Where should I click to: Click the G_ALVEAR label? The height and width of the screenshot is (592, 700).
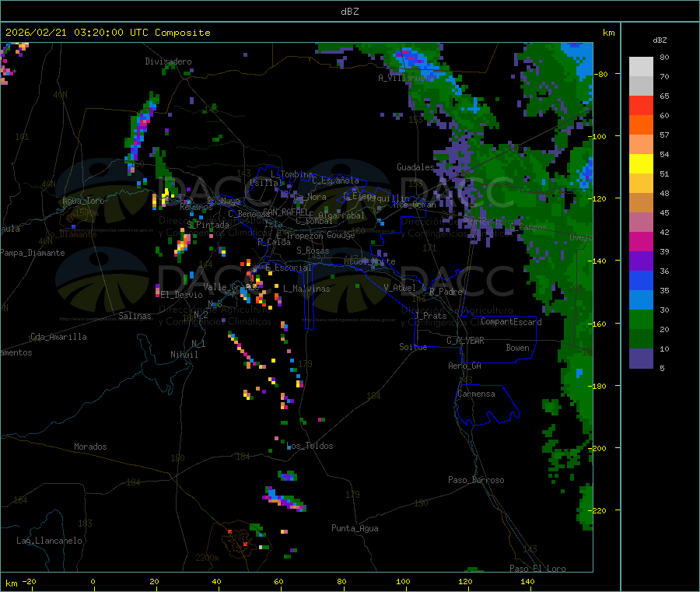coord(465,341)
